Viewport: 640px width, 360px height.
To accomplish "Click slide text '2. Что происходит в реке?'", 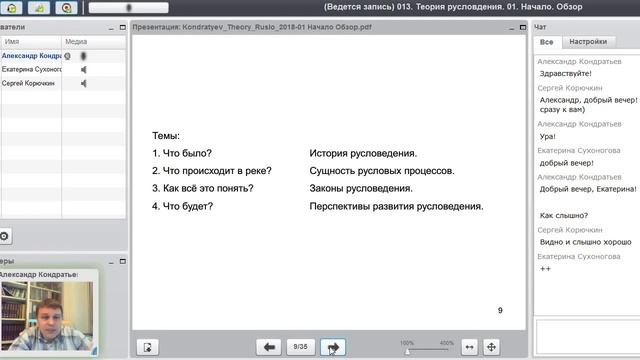I will point(212,171).
